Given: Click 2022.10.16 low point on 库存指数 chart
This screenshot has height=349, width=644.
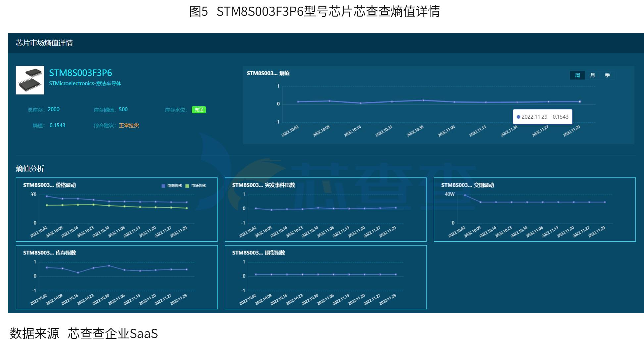Looking at the screenshot, I should [x=78, y=273].
